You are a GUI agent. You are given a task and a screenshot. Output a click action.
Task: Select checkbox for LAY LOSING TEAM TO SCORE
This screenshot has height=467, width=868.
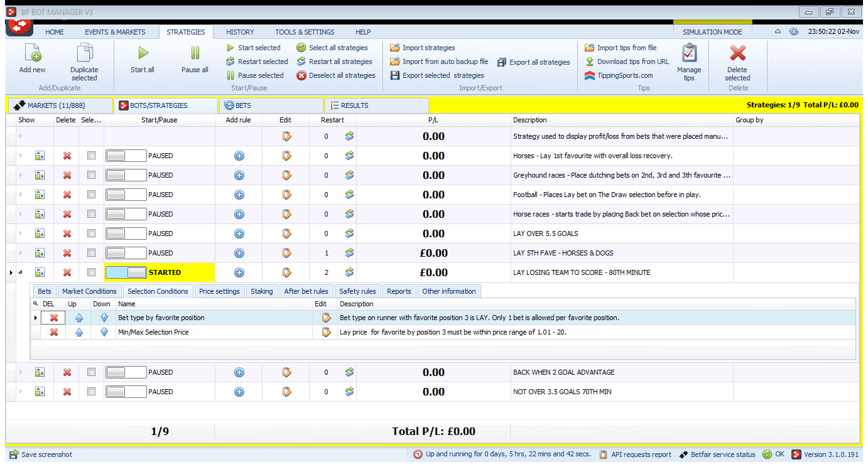click(92, 272)
